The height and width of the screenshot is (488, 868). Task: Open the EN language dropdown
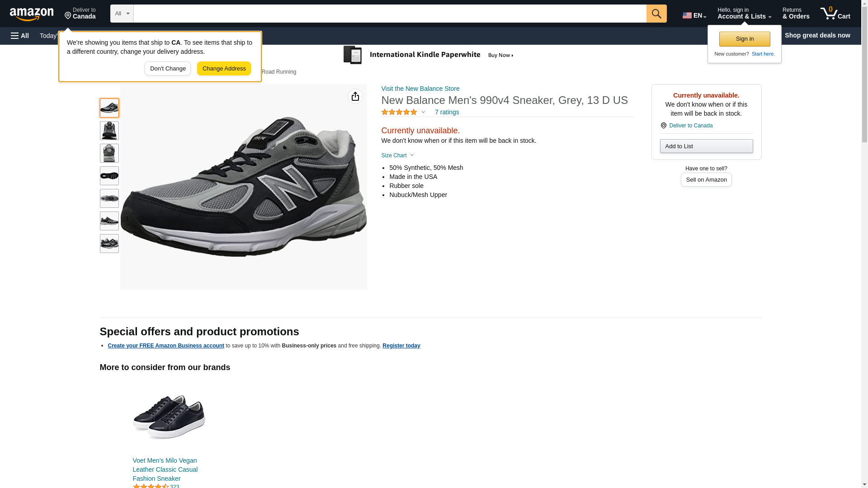(694, 15)
